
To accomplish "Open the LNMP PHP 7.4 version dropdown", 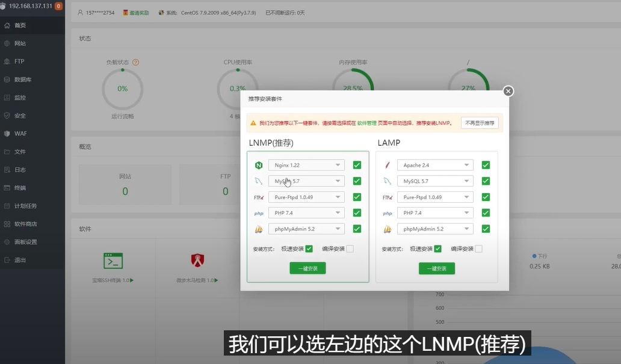I will pyautogui.click(x=306, y=213).
